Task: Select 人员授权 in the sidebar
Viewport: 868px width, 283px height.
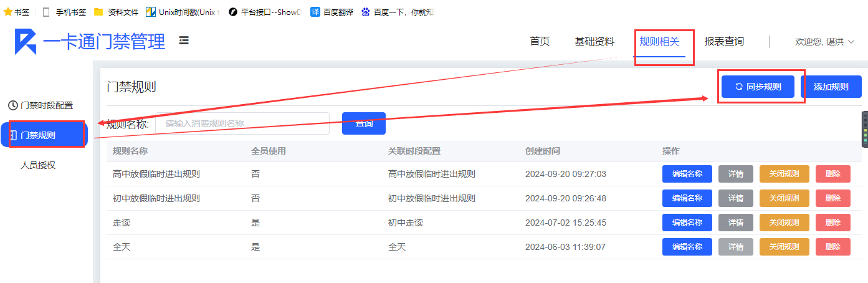Action: point(38,165)
